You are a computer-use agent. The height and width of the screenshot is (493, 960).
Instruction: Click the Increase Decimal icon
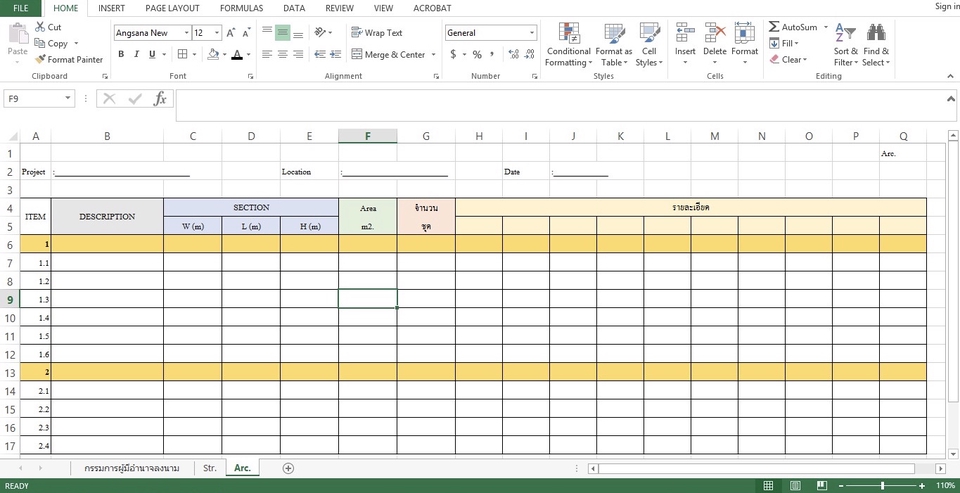pos(514,54)
